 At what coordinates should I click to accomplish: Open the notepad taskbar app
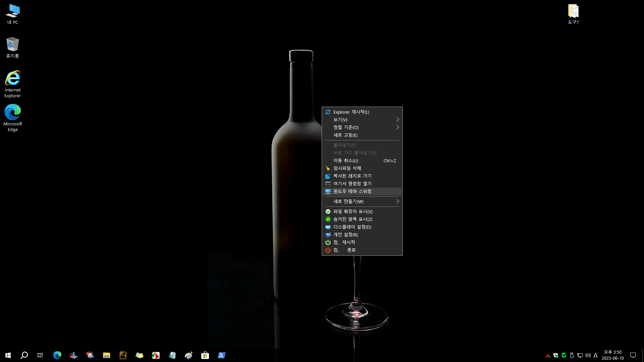(x=172, y=355)
